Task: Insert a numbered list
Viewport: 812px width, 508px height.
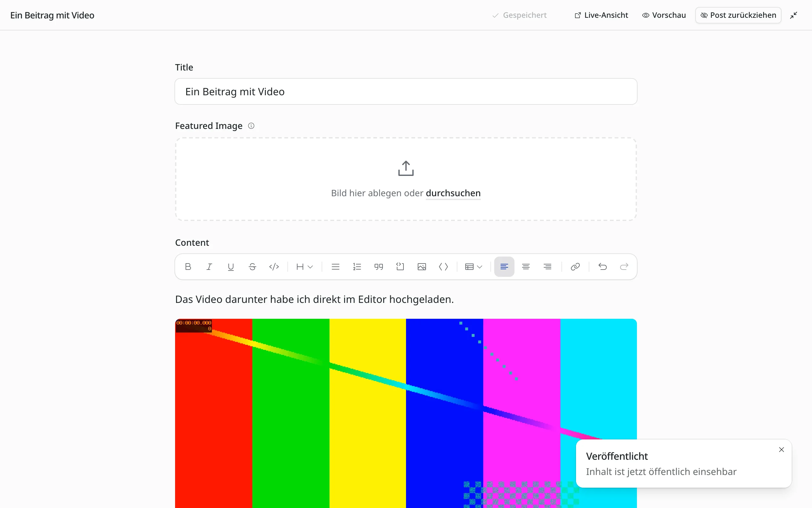Action: (x=357, y=266)
